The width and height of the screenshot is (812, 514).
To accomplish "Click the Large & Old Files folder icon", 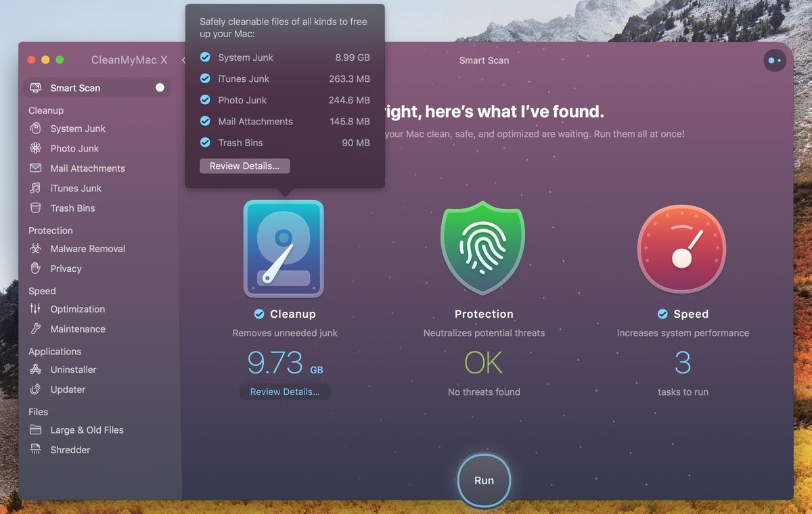I will tap(36, 430).
